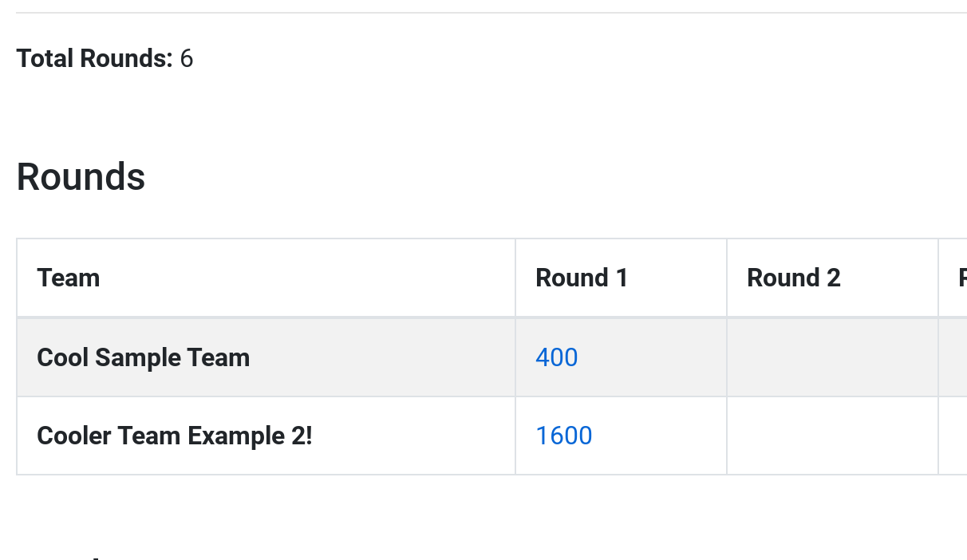Screen dimensions: 967x560
Task: Click cut-off third round cell in Cool Sample Team row
Action: point(953,357)
